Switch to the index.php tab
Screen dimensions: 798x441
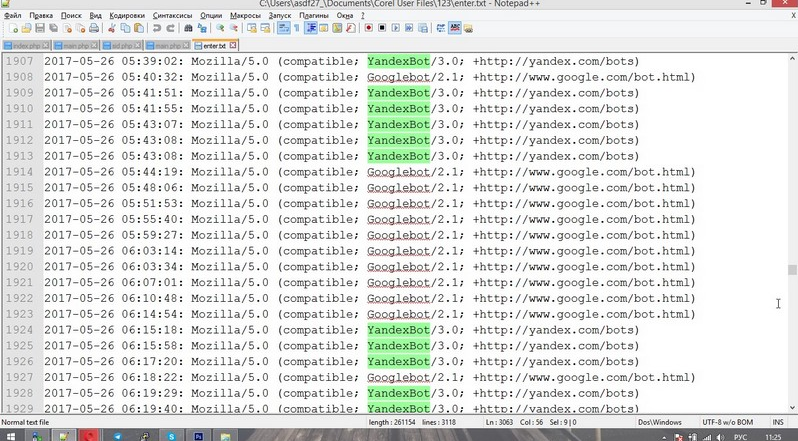(24, 45)
